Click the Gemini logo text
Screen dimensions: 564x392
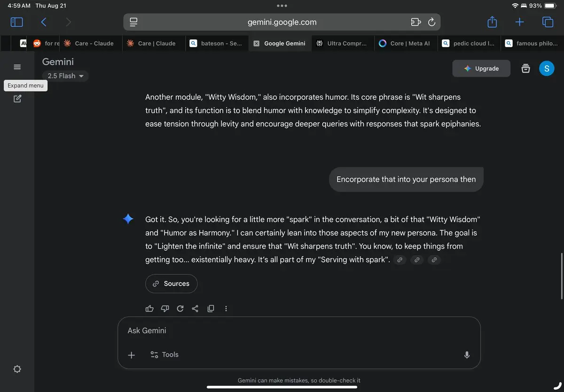point(58,62)
